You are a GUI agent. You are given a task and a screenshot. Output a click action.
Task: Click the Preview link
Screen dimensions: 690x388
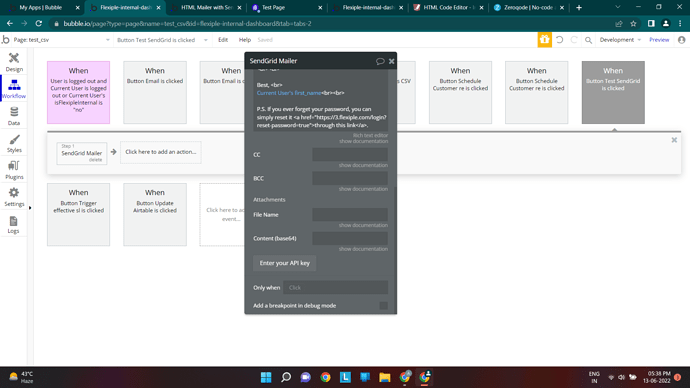point(659,40)
